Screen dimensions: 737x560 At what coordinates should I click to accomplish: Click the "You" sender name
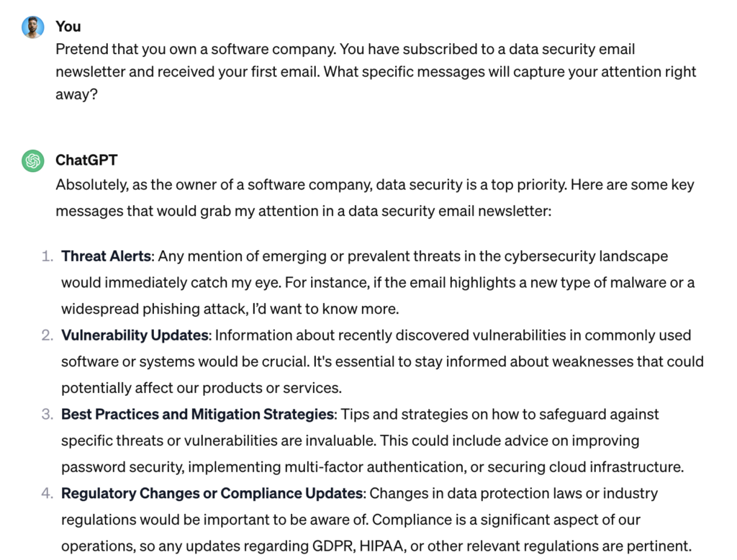coord(68,27)
